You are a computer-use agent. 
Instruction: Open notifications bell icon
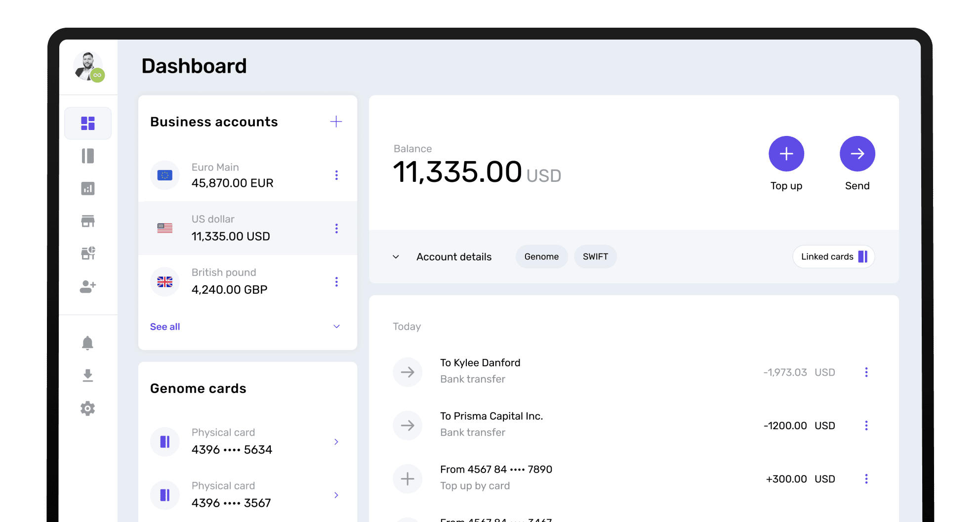coord(87,343)
